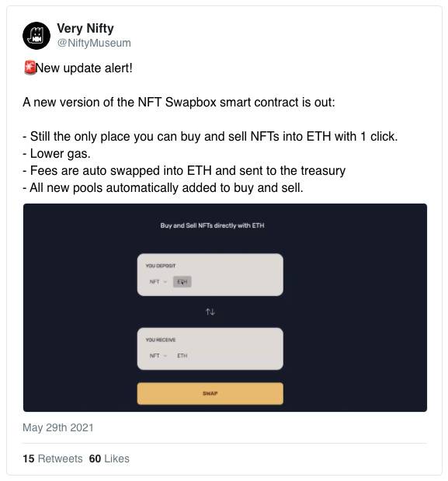448x481 pixels.
Task: Click the You Deposit input panel
Action: click(210, 274)
